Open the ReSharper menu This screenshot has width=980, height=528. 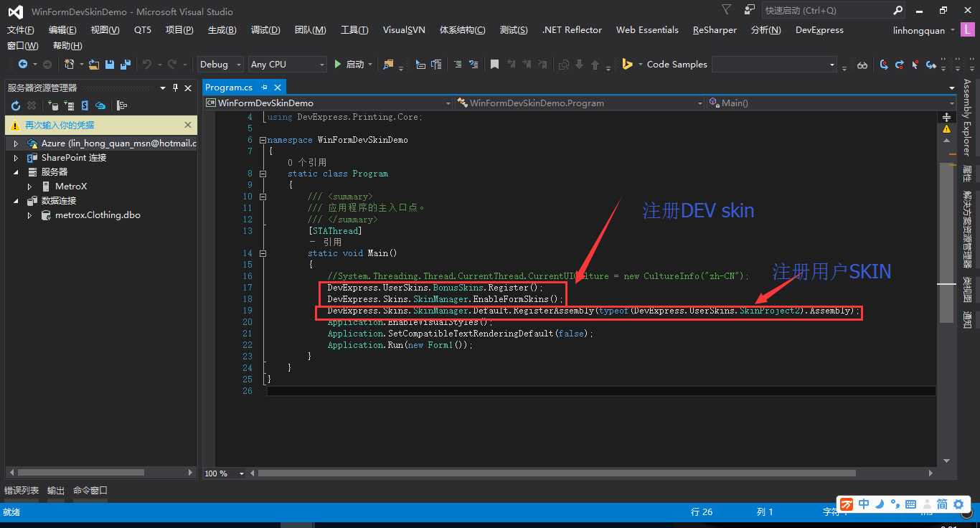[x=715, y=30]
